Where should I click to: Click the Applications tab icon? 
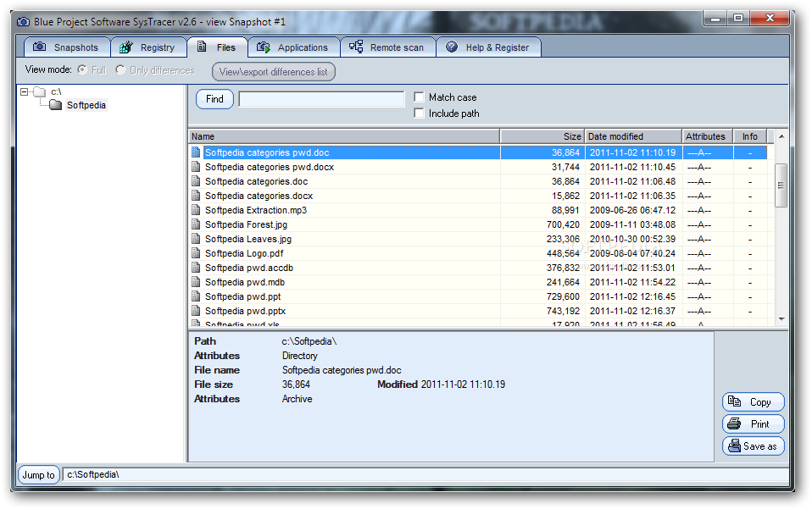coord(263,47)
